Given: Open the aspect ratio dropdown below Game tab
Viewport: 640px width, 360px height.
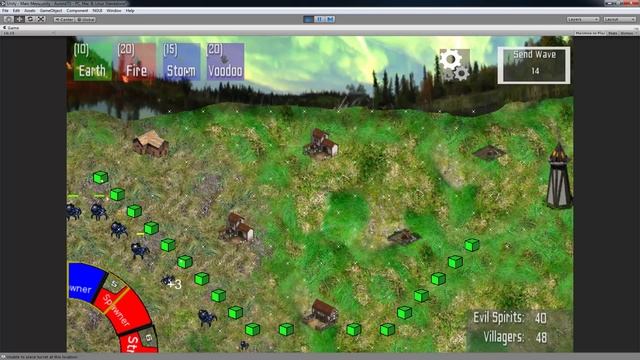Looking at the screenshot, I should (x=29, y=33).
